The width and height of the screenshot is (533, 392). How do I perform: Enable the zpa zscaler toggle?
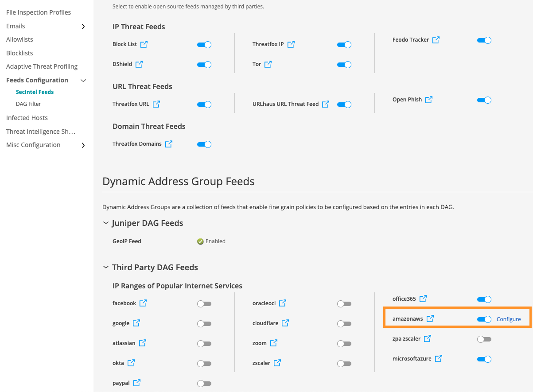(484, 339)
